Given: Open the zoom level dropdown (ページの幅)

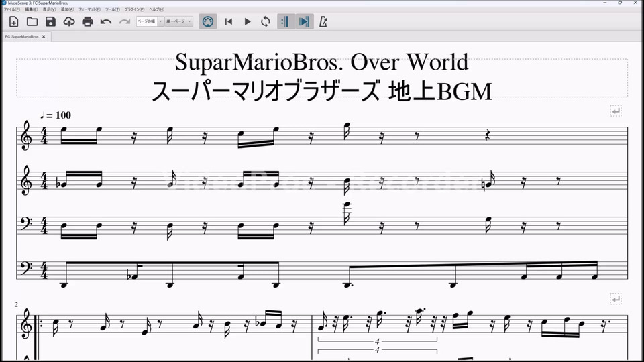Looking at the screenshot, I should [x=150, y=21].
